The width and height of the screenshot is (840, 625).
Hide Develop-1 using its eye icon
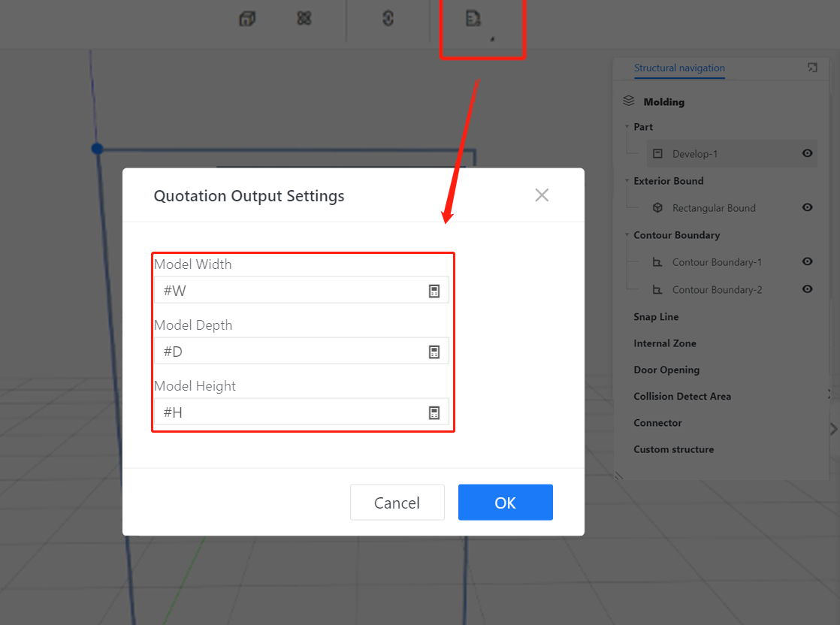click(x=807, y=153)
